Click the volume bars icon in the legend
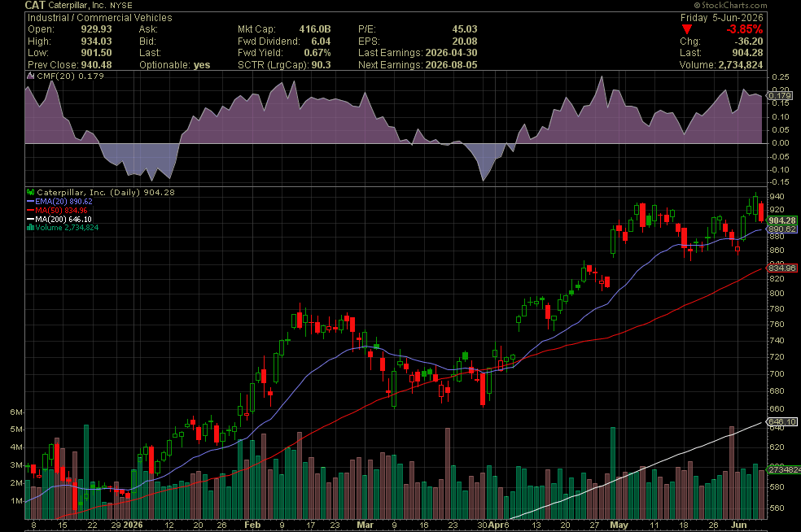The width and height of the screenshot is (801, 532). pyautogui.click(x=31, y=228)
